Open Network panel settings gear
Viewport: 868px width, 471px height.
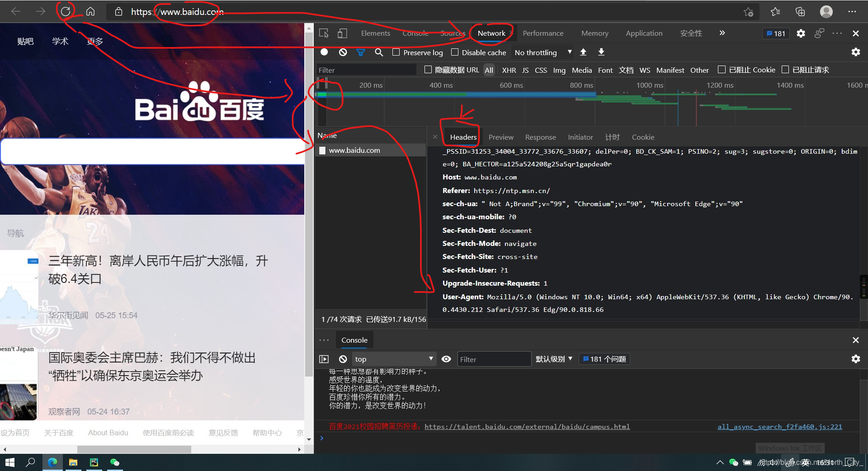(x=856, y=52)
